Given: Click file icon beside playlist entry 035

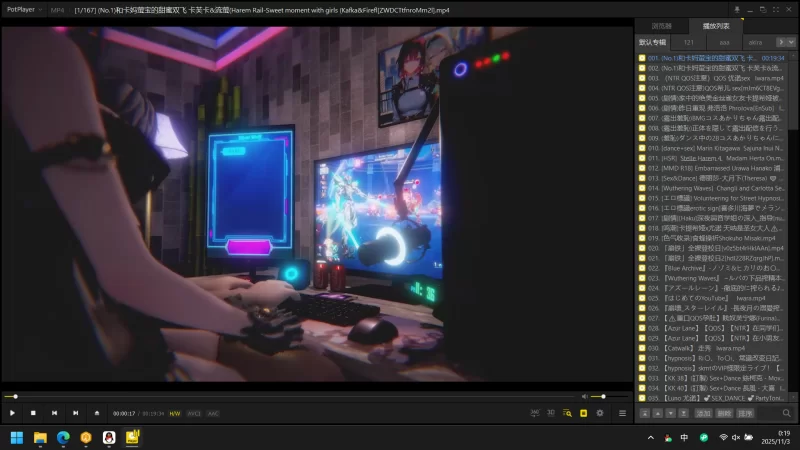Looking at the screenshot, I should [642, 398].
